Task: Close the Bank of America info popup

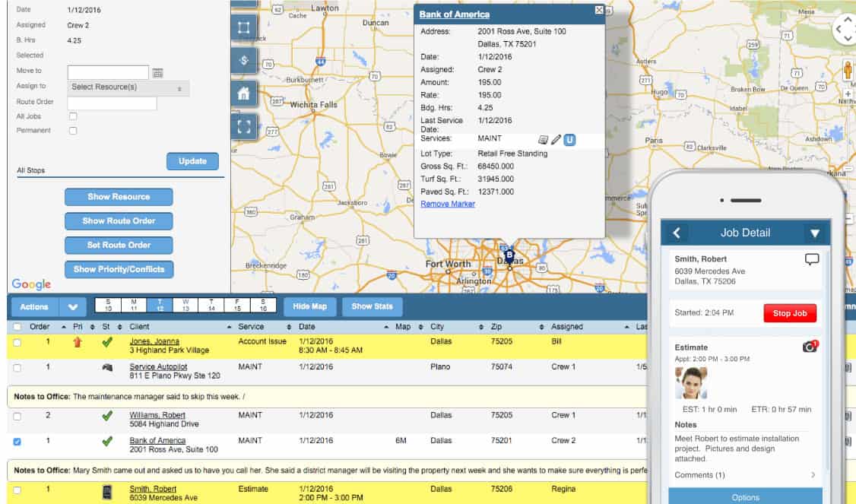Action: (599, 11)
